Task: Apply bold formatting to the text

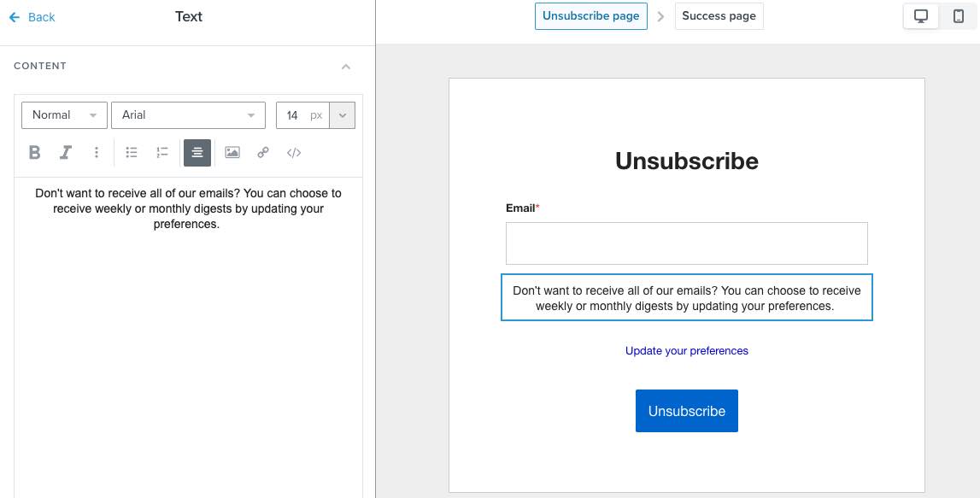Action: (x=35, y=152)
